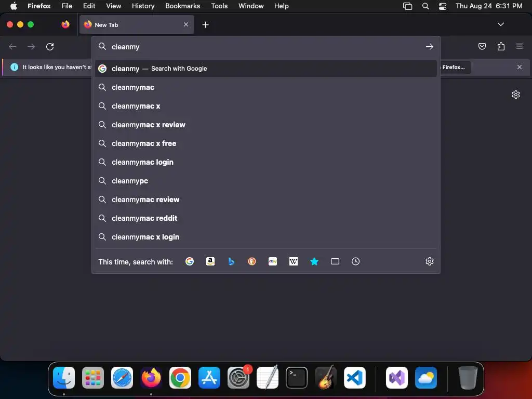Open search settings gear in the dropdown
Image resolution: width=532 pixels, height=399 pixels.
coord(430,261)
